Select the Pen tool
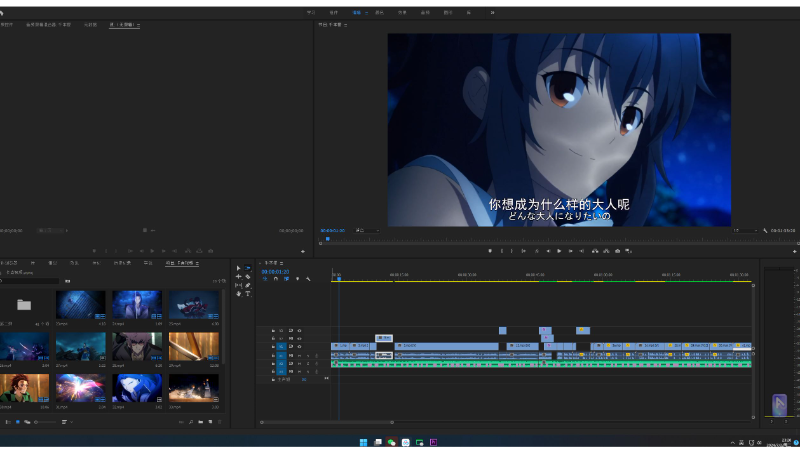Image resolution: width=800 pixels, height=453 pixels. coord(247,285)
